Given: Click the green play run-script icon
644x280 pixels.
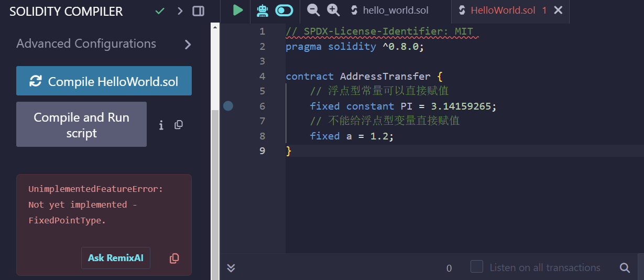Looking at the screenshot, I should pyautogui.click(x=238, y=10).
